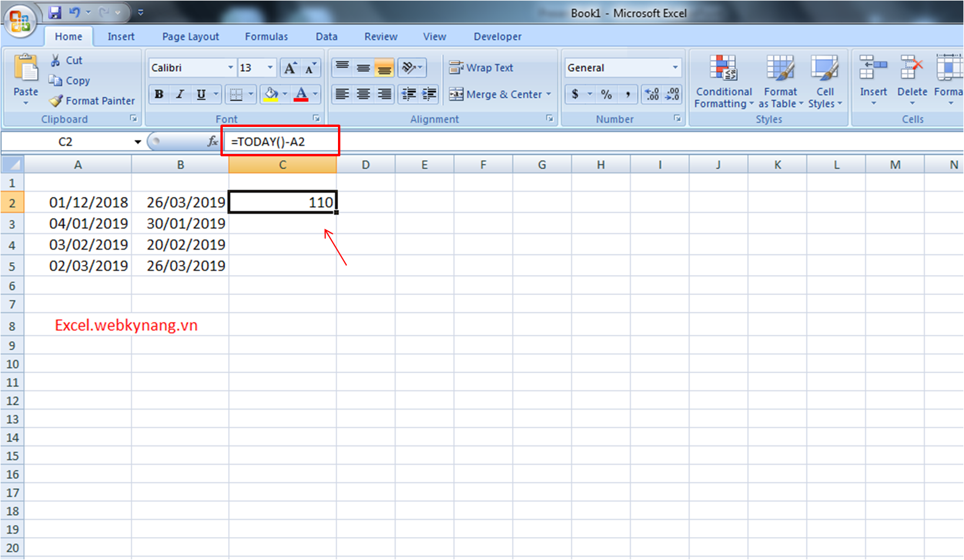The height and width of the screenshot is (560, 964).
Task: Click the Name Box showing C2
Action: pos(65,142)
